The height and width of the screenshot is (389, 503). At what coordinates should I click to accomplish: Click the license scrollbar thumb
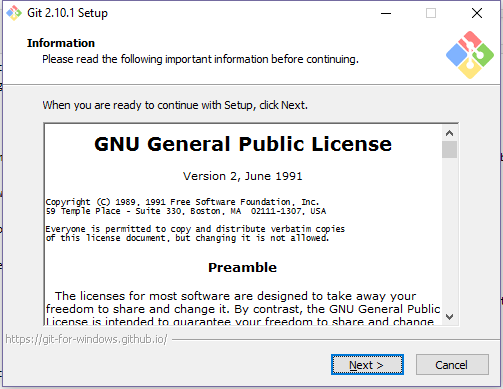tap(449, 149)
